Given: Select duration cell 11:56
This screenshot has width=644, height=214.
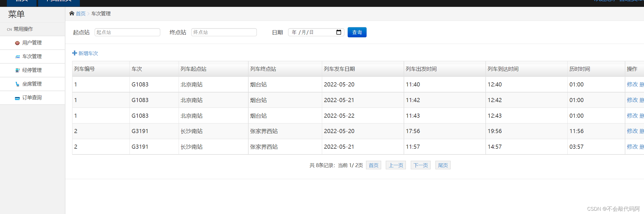Looking at the screenshot, I should (x=596, y=131).
